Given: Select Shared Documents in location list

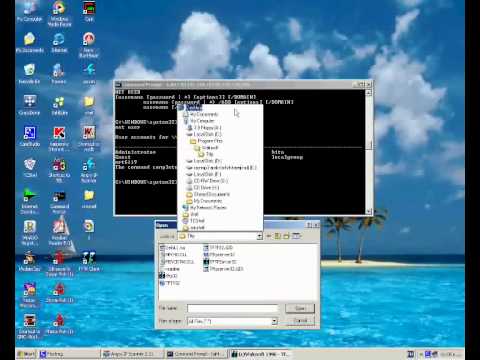Looking at the screenshot, I should (208, 194).
